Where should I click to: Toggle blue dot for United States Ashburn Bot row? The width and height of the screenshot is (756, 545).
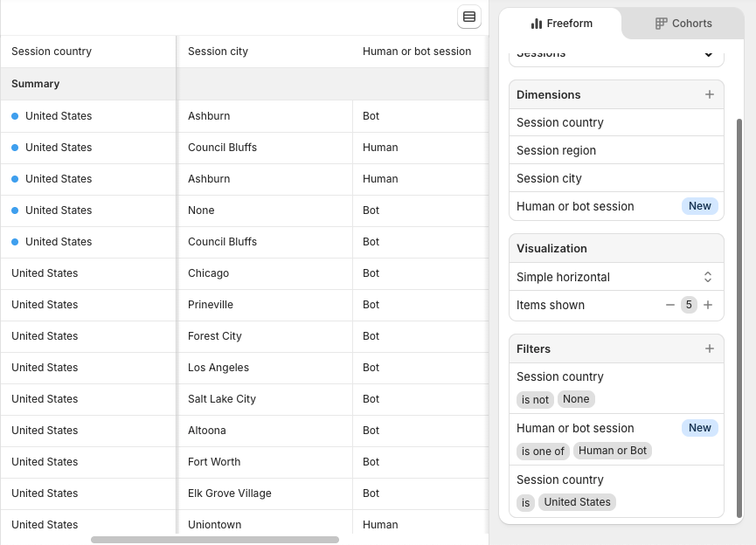[x=15, y=116]
